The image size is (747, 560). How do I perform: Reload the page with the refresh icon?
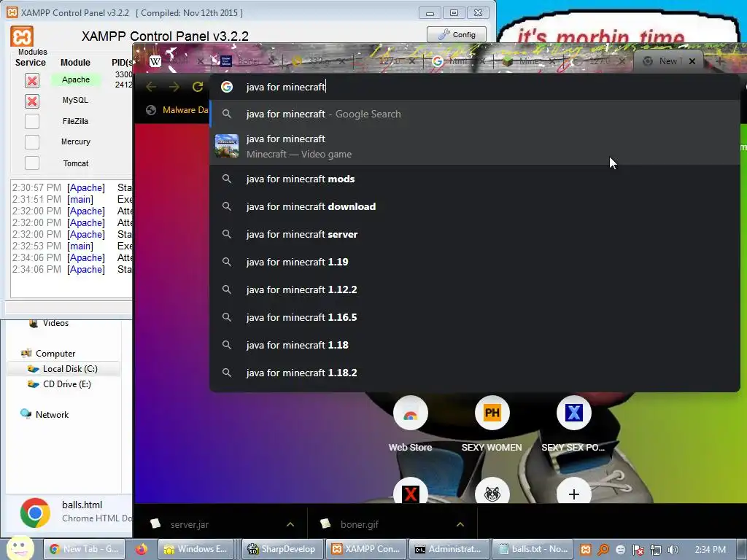click(x=197, y=87)
